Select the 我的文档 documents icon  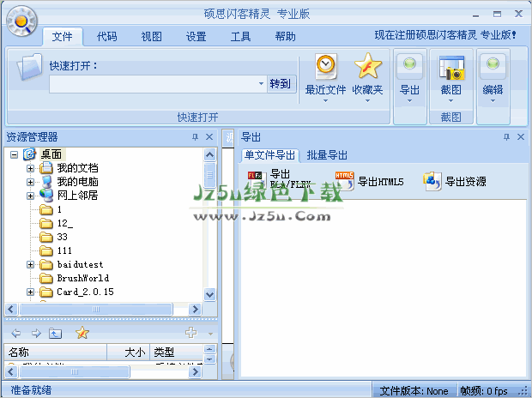click(x=46, y=168)
